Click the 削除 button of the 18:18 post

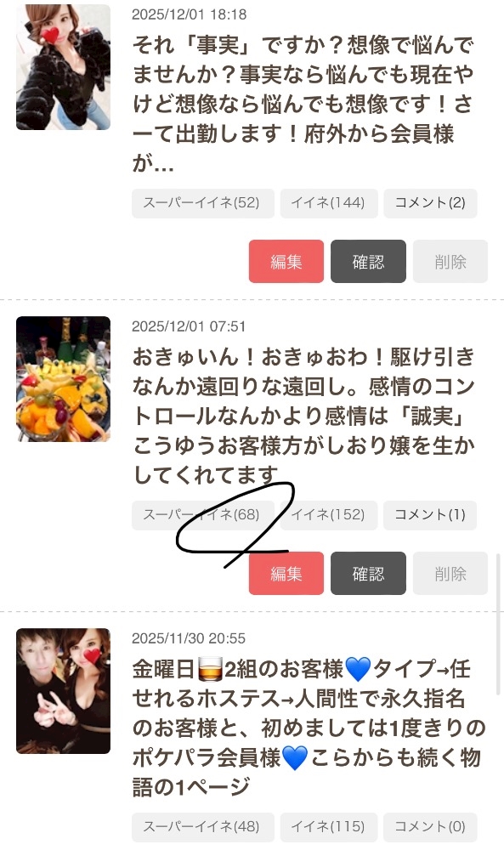click(450, 261)
